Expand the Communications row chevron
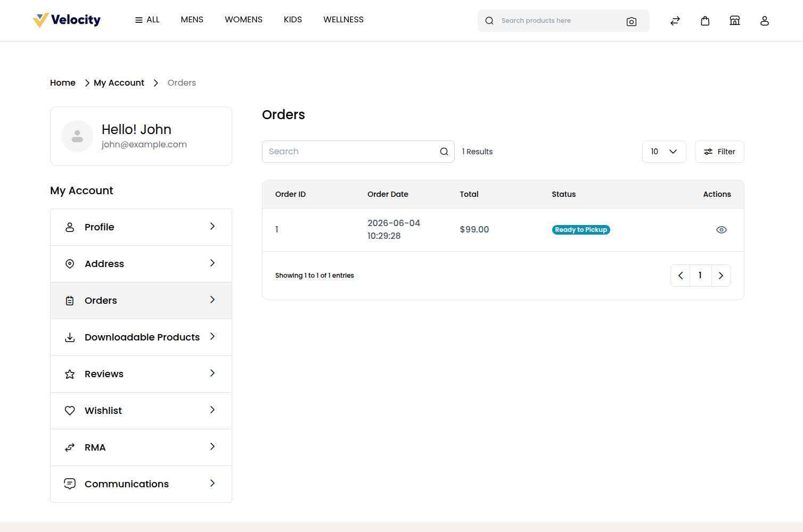This screenshot has width=803, height=532. [212, 483]
